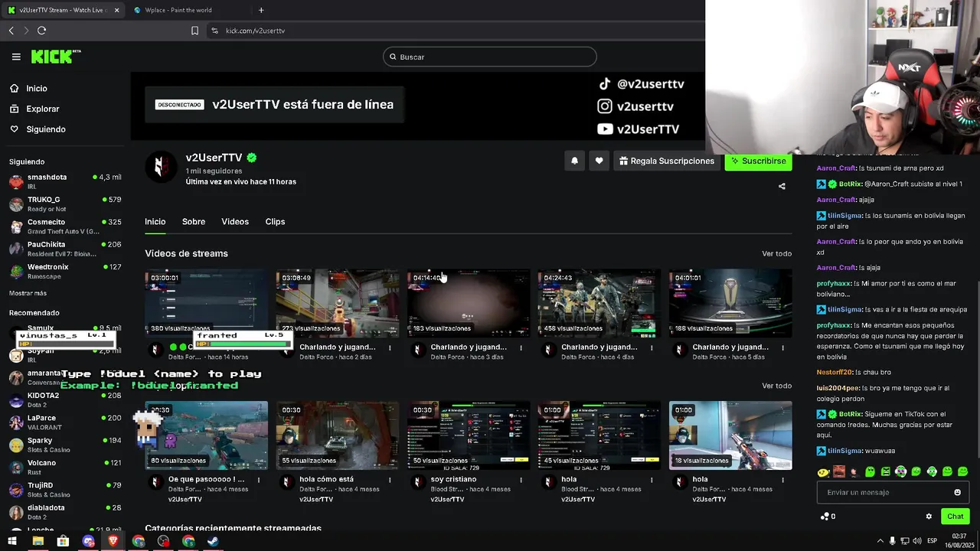980x551 pixels.
Task: Click the share icon below Suscribirse
Action: pos(782,186)
